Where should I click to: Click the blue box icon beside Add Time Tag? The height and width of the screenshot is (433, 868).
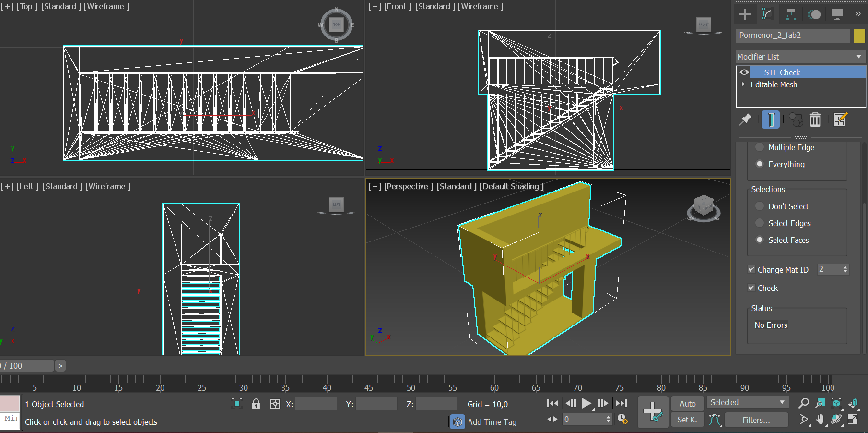click(457, 422)
